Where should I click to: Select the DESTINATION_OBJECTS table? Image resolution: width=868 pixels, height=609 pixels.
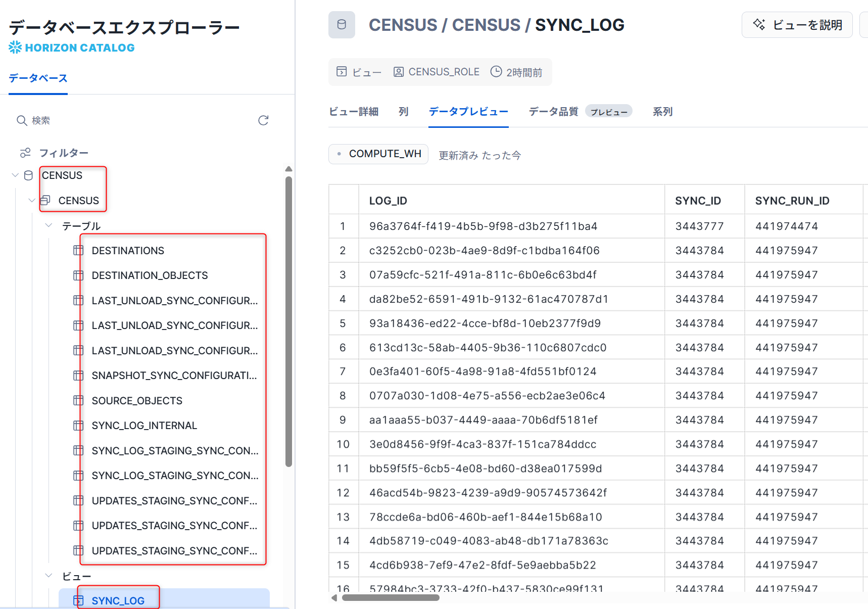tap(150, 275)
